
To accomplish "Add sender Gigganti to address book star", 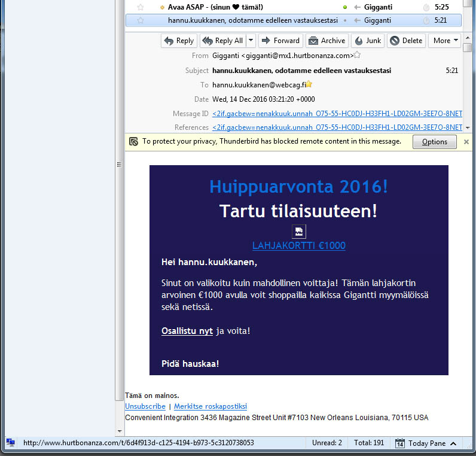I will [x=358, y=55].
